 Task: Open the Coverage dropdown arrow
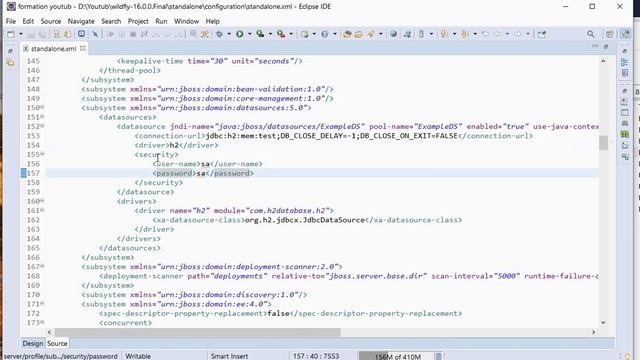[270, 34]
